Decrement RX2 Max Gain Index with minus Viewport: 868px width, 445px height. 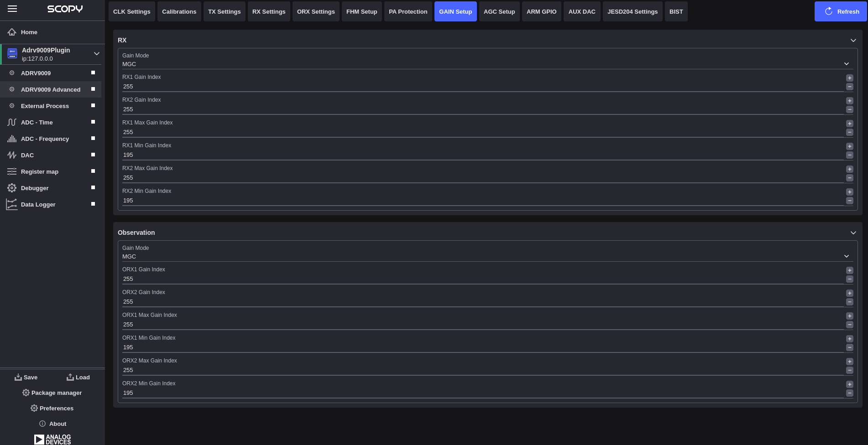pos(850,178)
